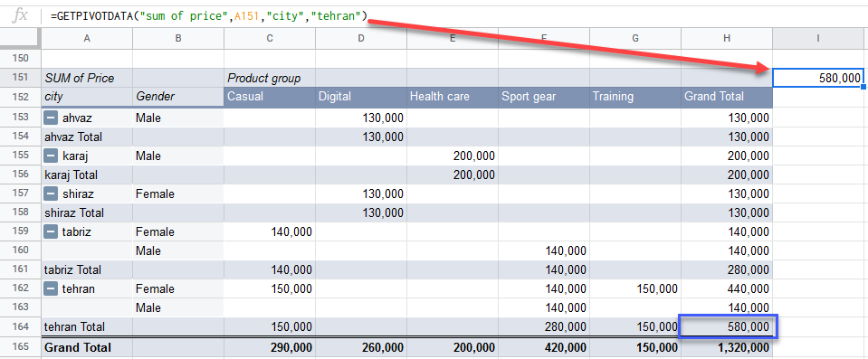Collapse the tehran city group

tap(51, 288)
